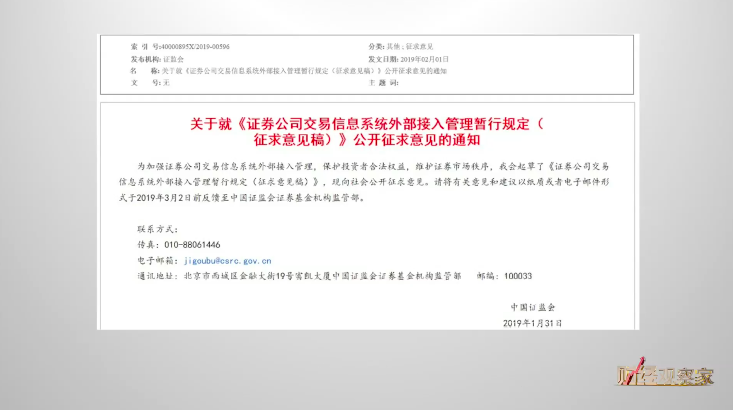Screen dimensions: 733x410
Task: Click the 通讯地址 mailing address line
Action: [299, 276]
